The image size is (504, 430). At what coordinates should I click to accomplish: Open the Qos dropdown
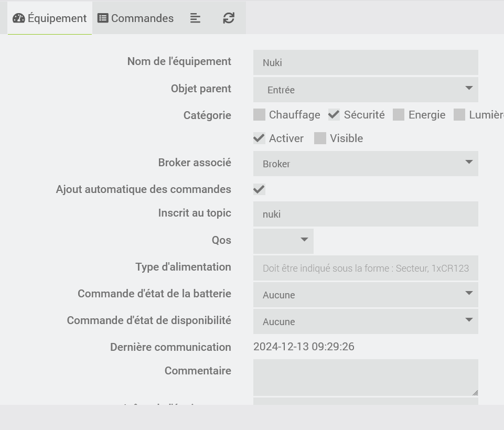coord(283,241)
